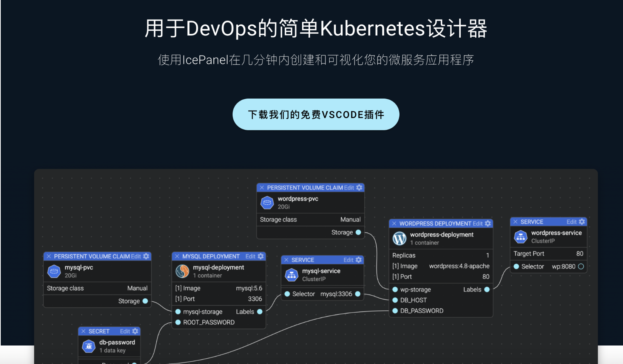Click Edit on the mysql-service node

pyautogui.click(x=349, y=260)
